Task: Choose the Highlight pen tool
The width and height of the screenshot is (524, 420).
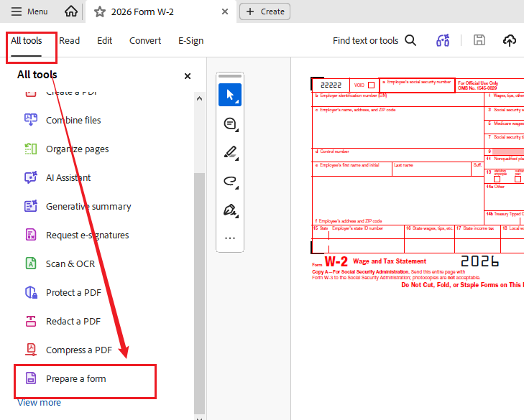Action: tap(230, 153)
